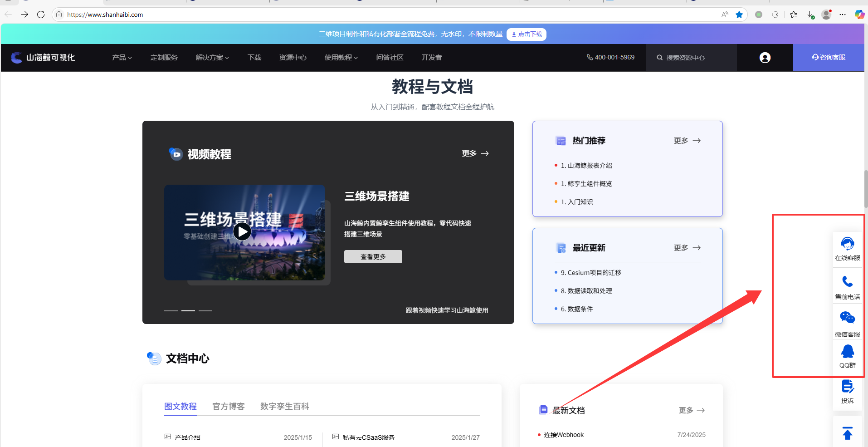This screenshot has width=868, height=447.
Task: Open the Copilot icon in browser toolbar
Action: point(859,15)
